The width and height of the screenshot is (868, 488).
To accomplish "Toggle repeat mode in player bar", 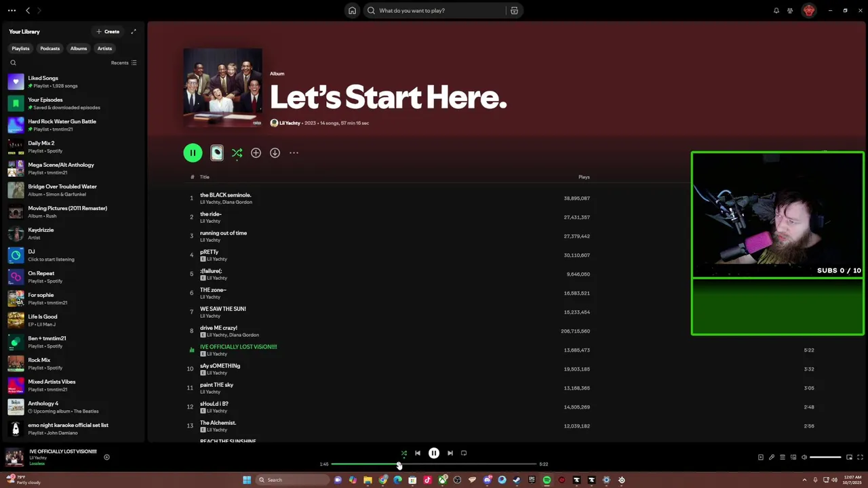I will 464,453.
